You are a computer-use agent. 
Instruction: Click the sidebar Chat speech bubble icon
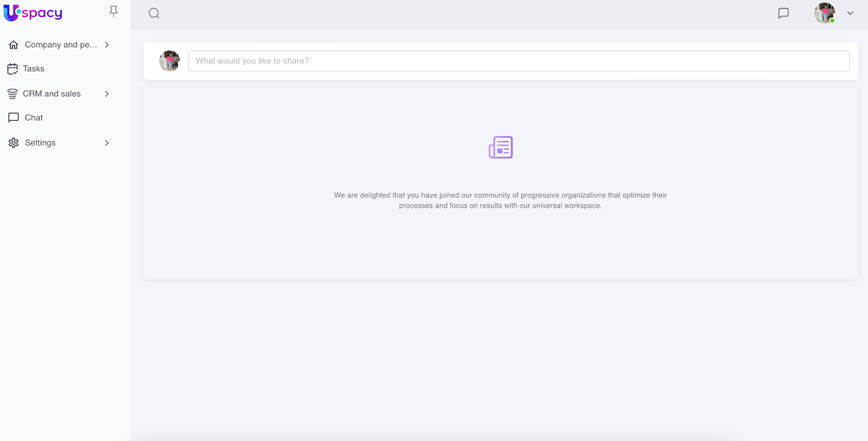tap(14, 118)
